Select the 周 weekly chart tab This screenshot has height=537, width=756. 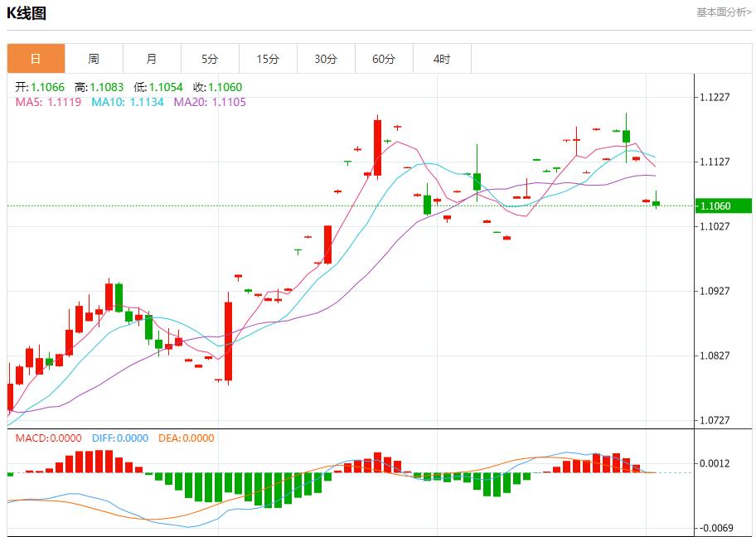[x=94, y=59]
